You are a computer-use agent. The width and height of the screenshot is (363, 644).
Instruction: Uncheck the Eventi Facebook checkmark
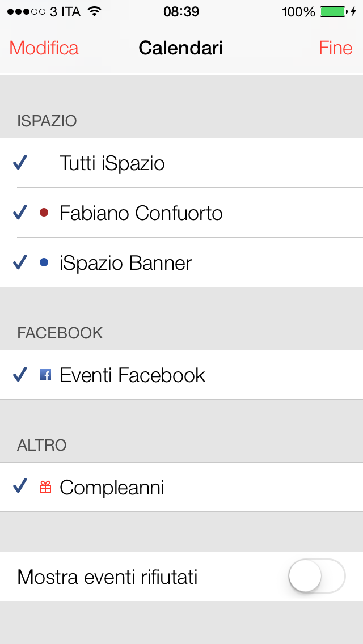pyautogui.click(x=20, y=375)
